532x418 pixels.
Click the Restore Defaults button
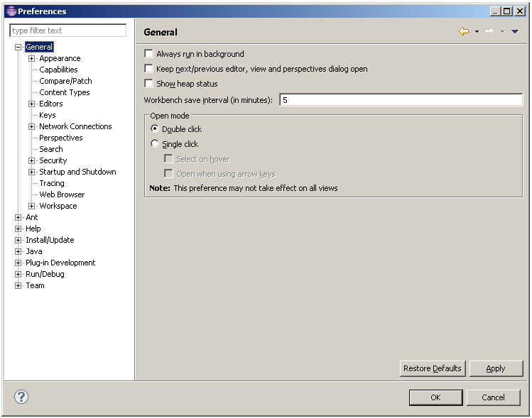point(433,368)
